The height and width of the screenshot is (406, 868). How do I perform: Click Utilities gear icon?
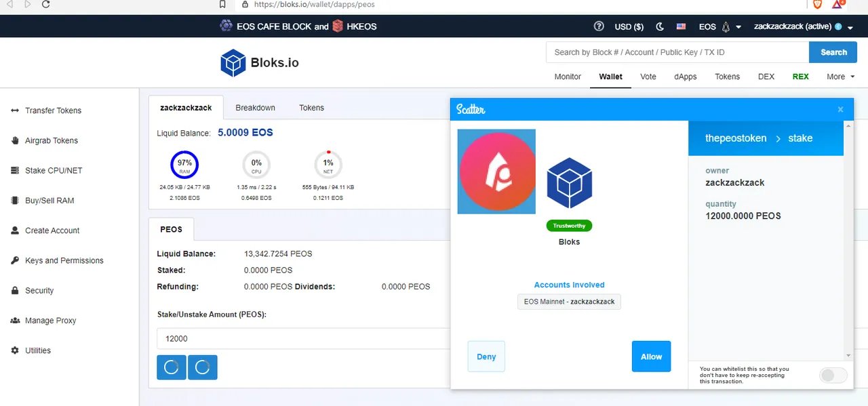click(15, 350)
